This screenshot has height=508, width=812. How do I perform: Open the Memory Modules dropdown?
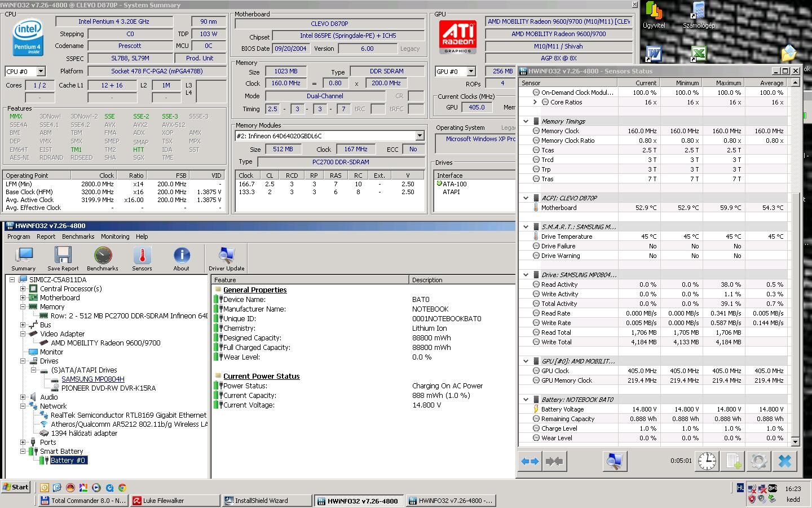coord(420,136)
